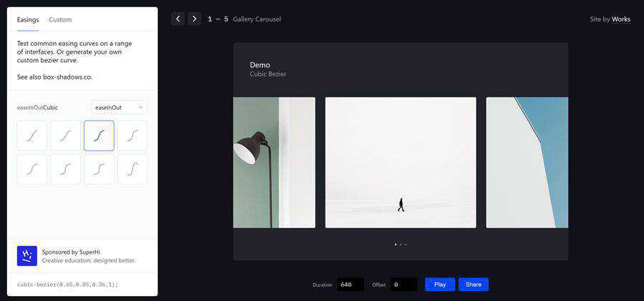The height and width of the screenshot is (301, 644).
Task: Select the first easing curve in top row
Action: tap(32, 135)
